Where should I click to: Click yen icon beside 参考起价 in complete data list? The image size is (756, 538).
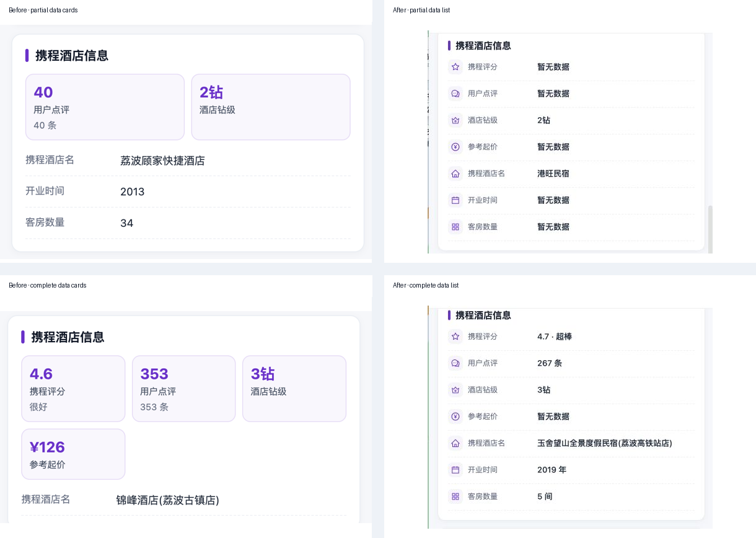click(x=455, y=417)
